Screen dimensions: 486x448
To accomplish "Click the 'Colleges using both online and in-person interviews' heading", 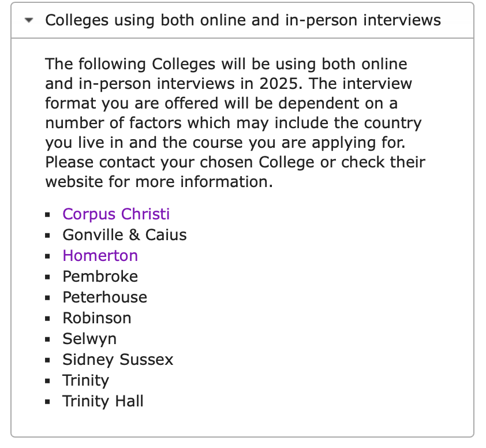I will pos(243,21).
